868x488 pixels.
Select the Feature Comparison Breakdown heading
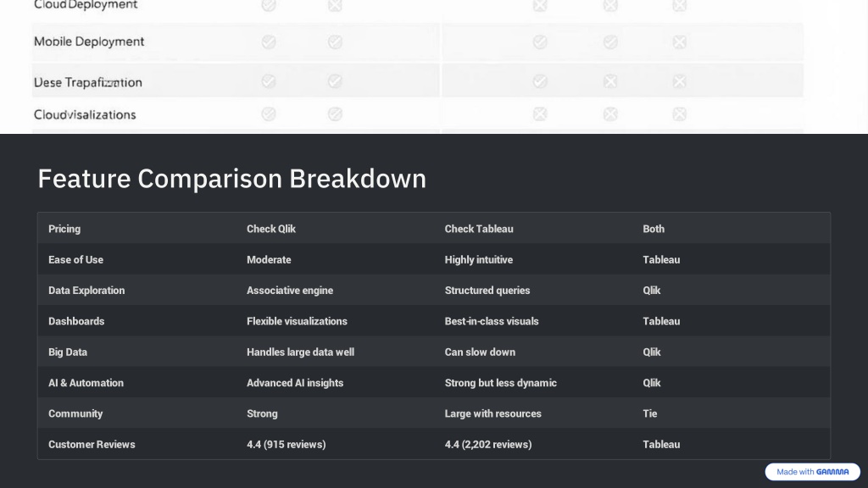click(x=232, y=179)
